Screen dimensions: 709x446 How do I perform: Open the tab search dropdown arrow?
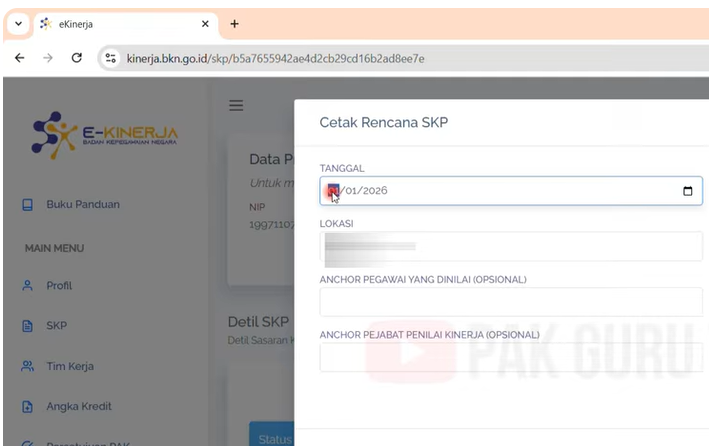point(19,24)
